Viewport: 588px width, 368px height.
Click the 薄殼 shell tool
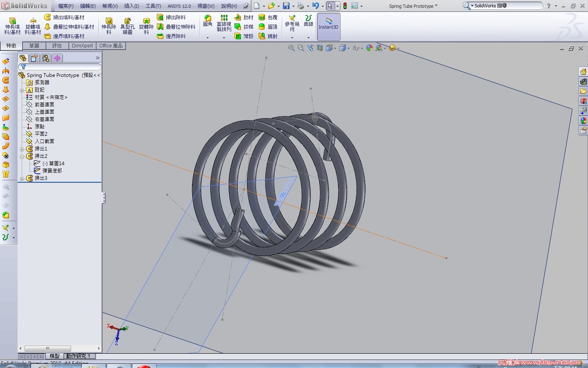[244, 36]
